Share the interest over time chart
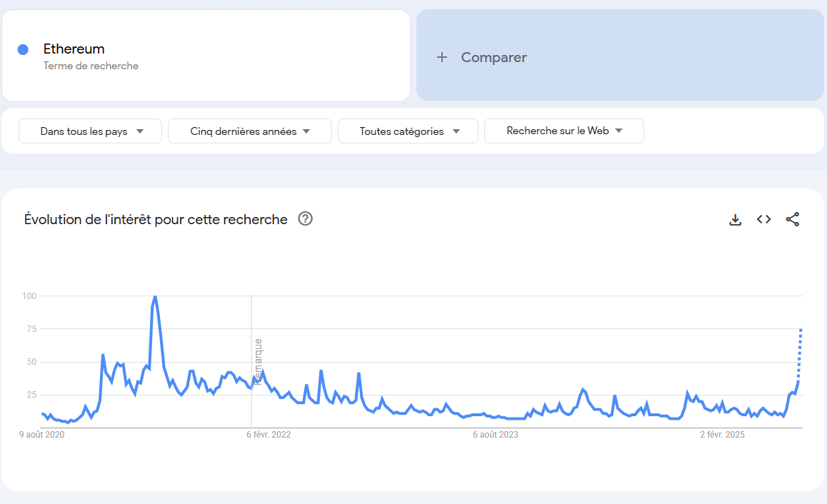827x504 pixels. 792,219
